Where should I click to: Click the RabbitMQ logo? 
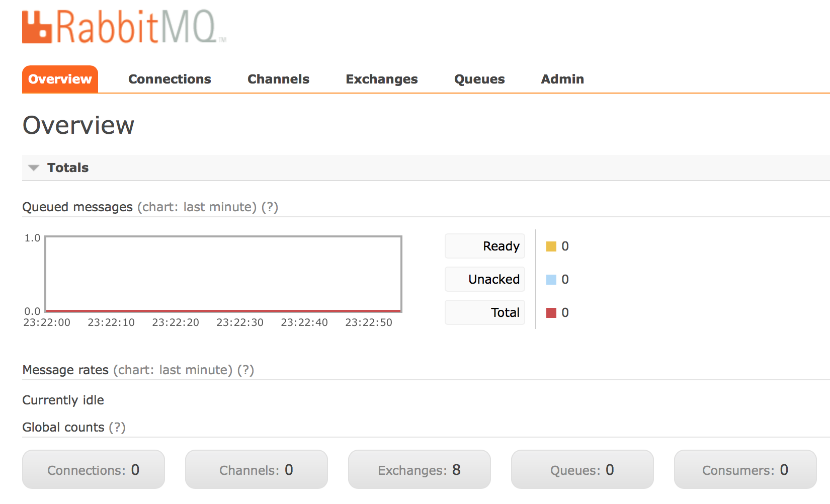click(x=124, y=27)
